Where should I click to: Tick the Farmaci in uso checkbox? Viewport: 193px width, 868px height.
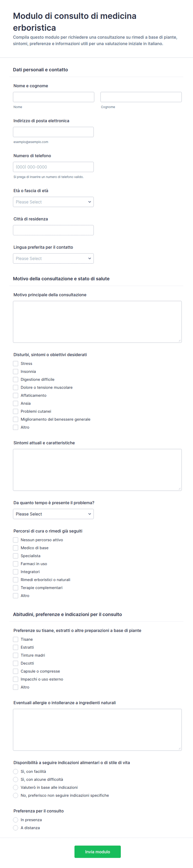click(16, 564)
